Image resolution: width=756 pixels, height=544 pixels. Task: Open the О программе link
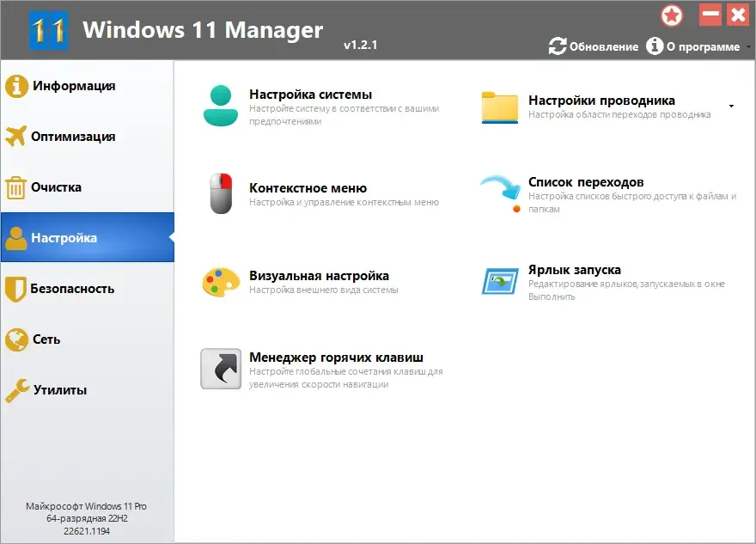point(703,46)
